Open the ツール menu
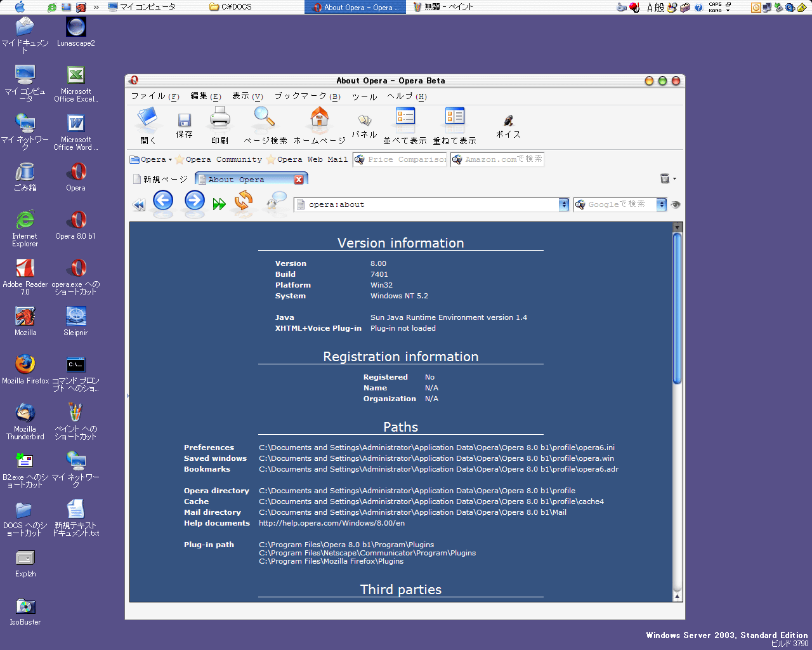The height and width of the screenshot is (650, 812). [364, 96]
